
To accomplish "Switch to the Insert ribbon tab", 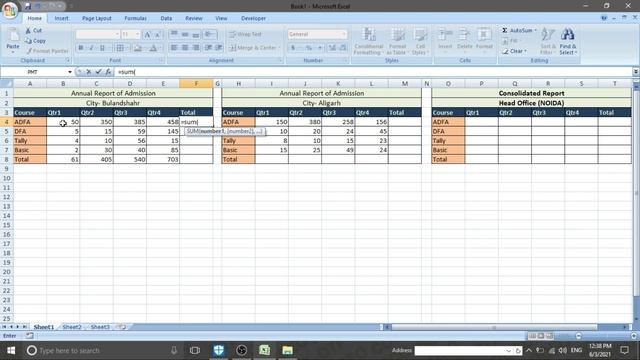I will (x=62, y=18).
